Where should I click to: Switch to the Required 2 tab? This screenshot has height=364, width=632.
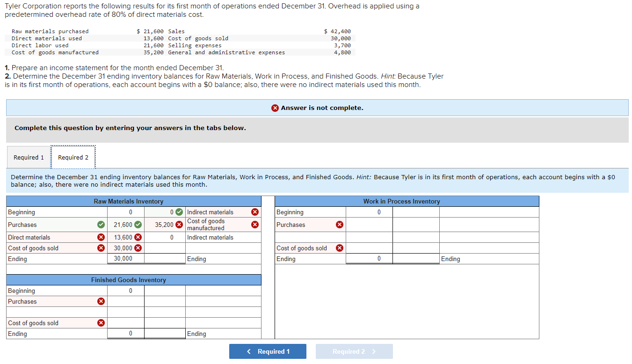coord(73,157)
